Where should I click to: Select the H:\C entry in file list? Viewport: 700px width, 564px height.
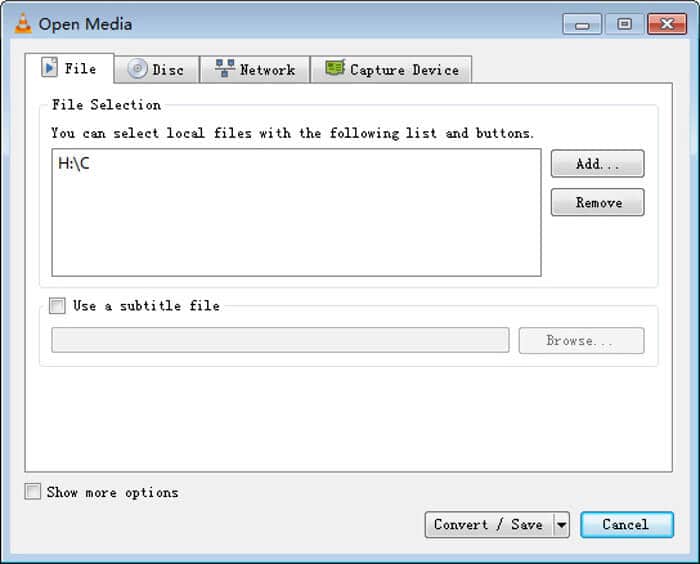pos(74,164)
